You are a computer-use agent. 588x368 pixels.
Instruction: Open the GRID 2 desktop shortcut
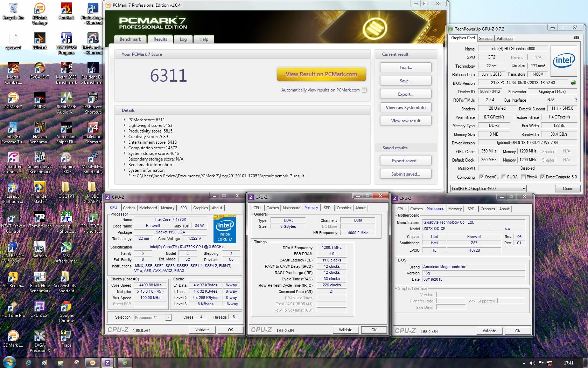point(40,100)
